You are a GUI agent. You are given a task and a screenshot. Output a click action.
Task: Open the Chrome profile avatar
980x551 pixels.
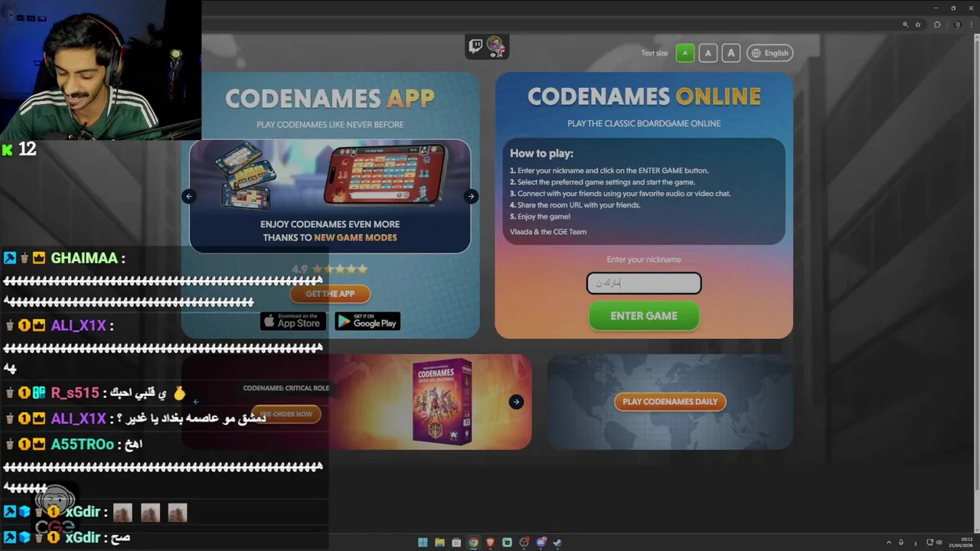click(957, 24)
